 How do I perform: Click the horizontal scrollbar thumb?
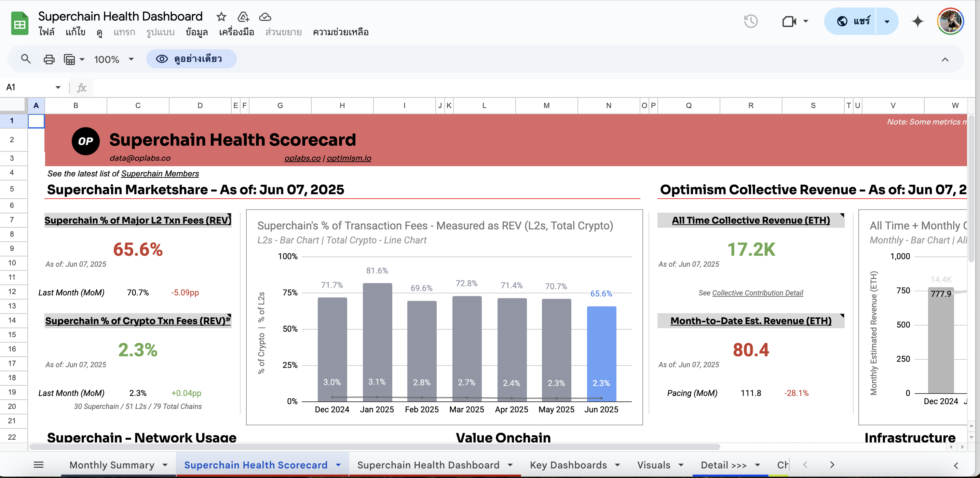pyautogui.click(x=375, y=447)
